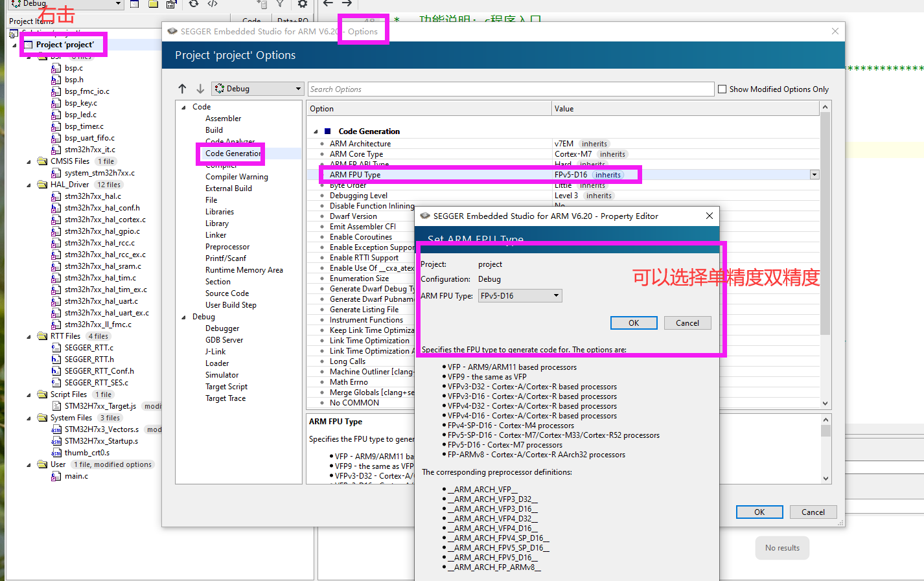The width and height of the screenshot is (924, 581).
Task: Select thumb_crt0.s in project tree
Action: coord(87,453)
